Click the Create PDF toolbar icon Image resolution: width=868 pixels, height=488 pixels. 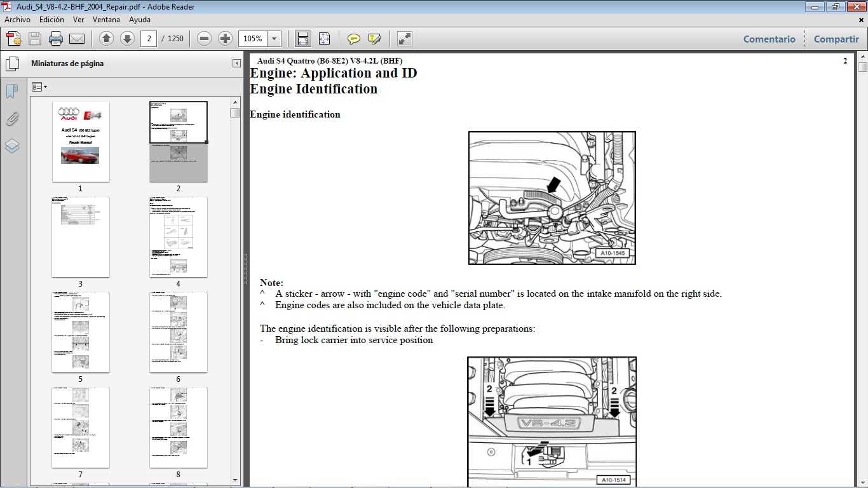point(14,39)
